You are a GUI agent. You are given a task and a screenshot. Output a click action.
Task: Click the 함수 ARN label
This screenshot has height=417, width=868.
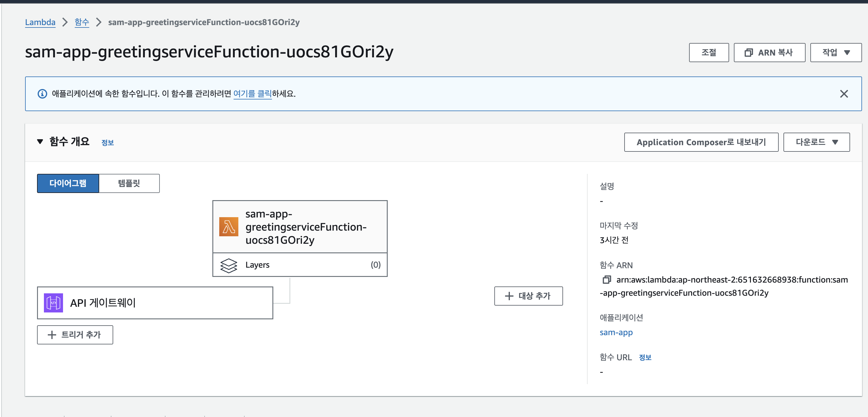coord(616,265)
